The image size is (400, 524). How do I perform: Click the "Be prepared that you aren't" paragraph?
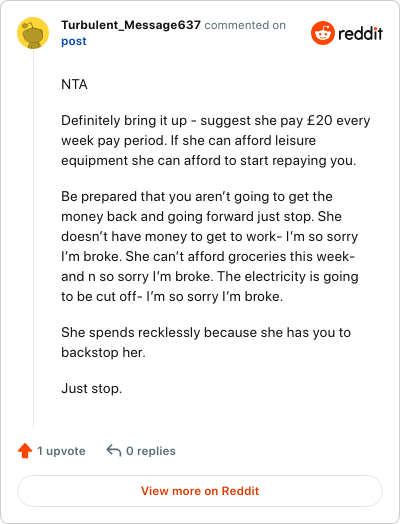210,246
